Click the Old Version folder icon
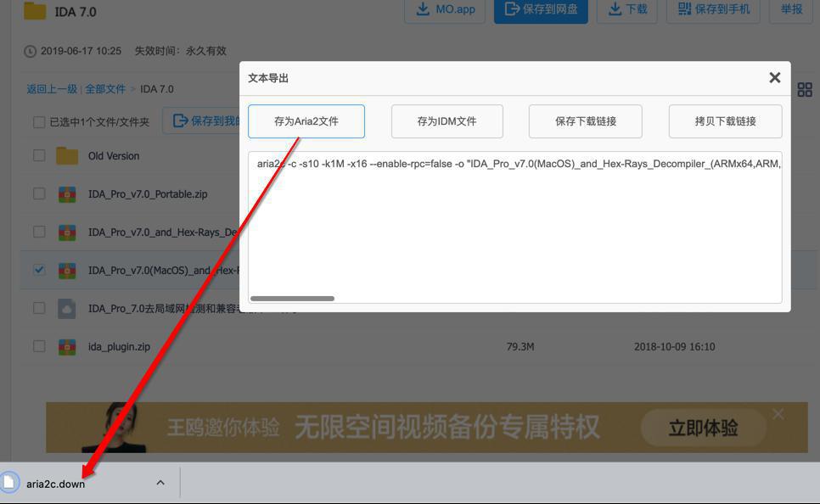This screenshot has height=504, width=820. [x=67, y=155]
